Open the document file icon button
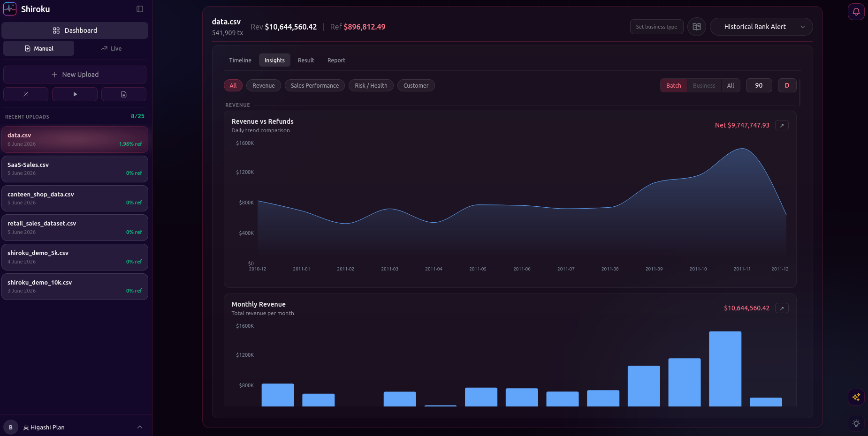The width and height of the screenshot is (868, 436). (124, 94)
